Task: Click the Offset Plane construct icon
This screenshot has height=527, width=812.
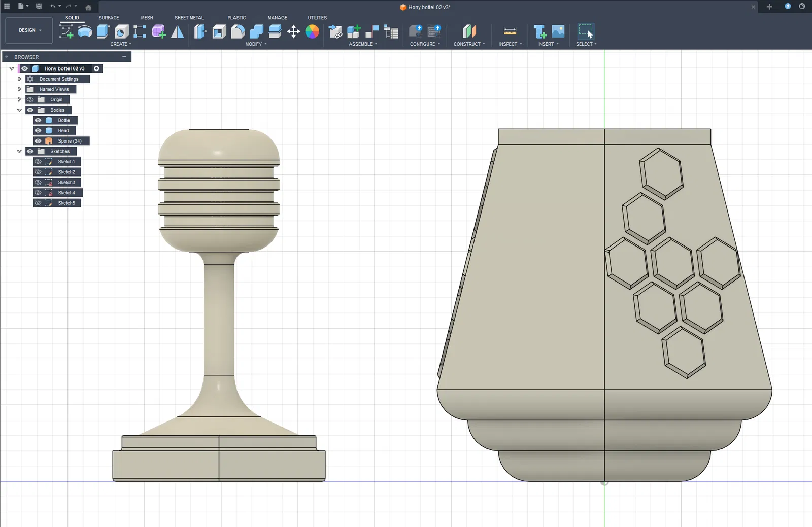Action: tap(469, 31)
